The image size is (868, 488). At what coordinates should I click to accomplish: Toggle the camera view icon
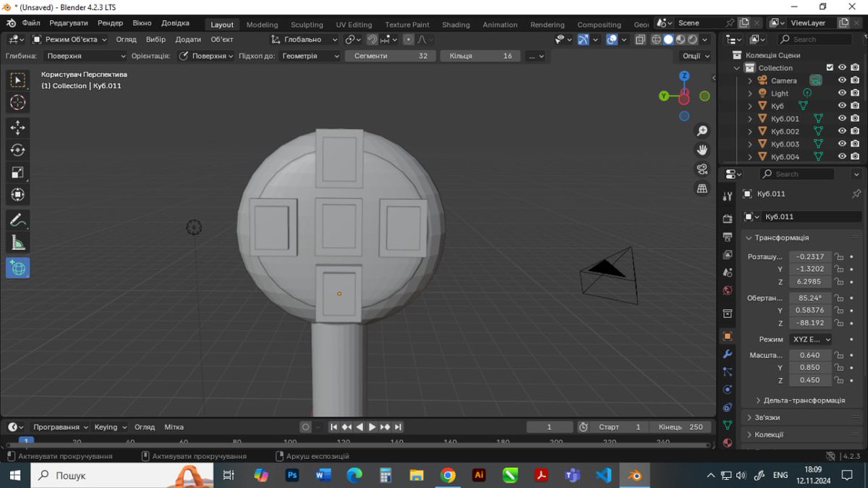(x=702, y=169)
